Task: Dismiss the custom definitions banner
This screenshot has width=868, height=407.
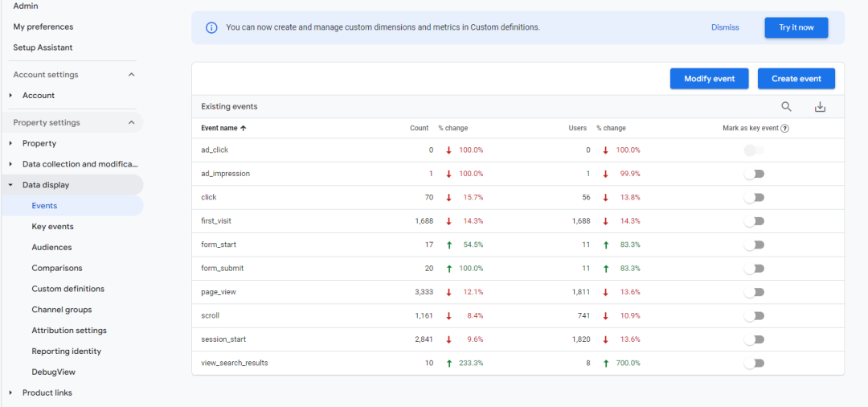Action: [725, 27]
